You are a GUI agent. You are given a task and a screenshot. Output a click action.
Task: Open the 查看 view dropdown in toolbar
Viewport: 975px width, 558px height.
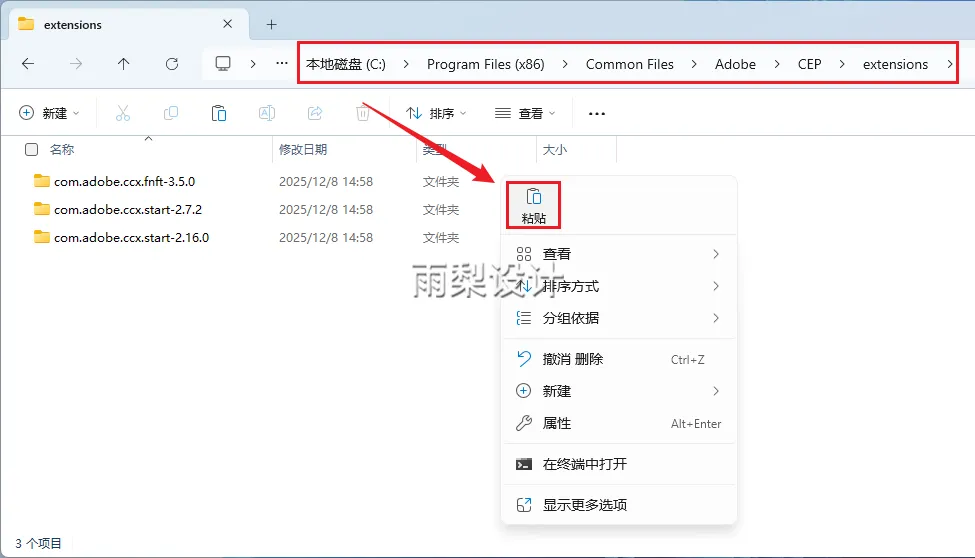(x=525, y=113)
